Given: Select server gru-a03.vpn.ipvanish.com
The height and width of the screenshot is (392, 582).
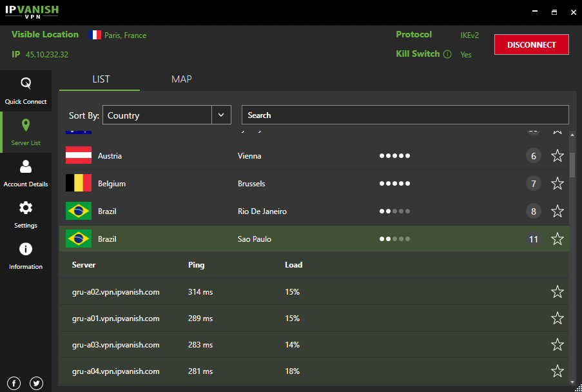Looking at the screenshot, I should [116, 345].
